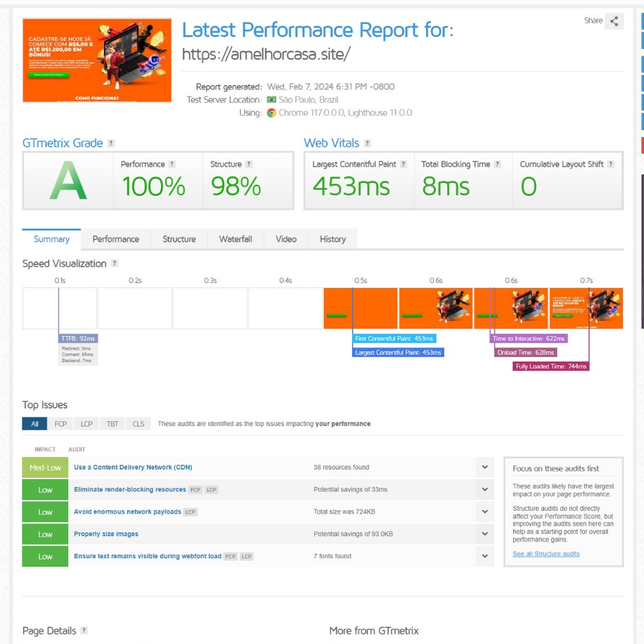Open the Structure tab
This screenshot has width=644, height=644.
(179, 239)
